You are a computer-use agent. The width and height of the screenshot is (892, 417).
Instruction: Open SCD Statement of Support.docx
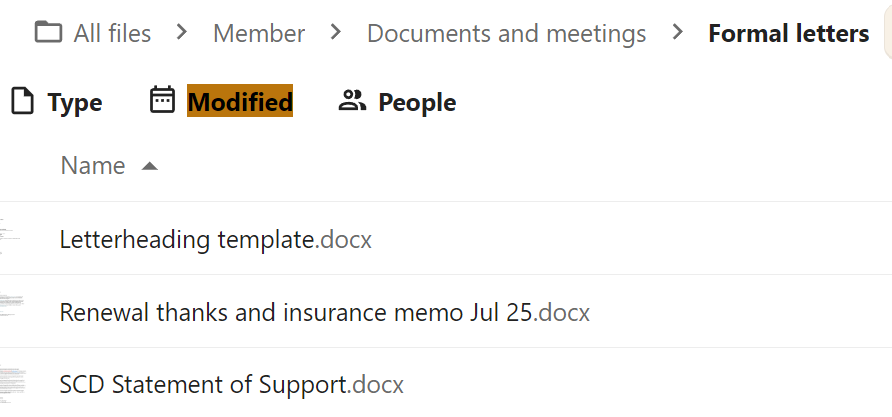tap(231, 384)
